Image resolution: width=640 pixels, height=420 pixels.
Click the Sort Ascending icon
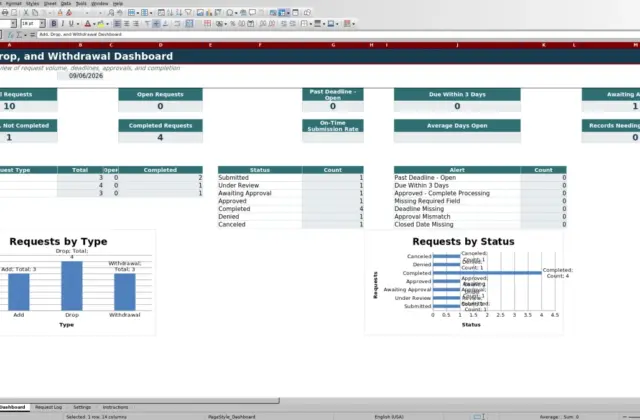[x=170, y=13]
